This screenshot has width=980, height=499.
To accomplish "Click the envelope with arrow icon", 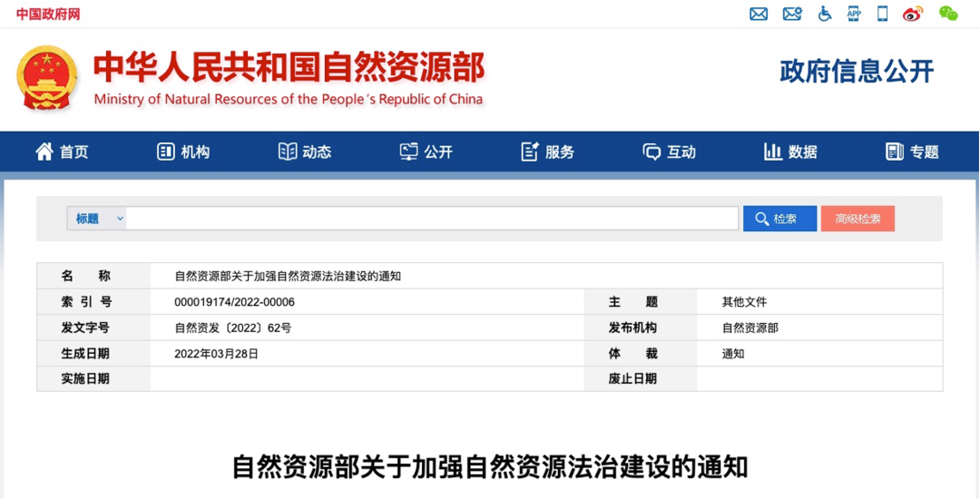I will coord(792,14).
